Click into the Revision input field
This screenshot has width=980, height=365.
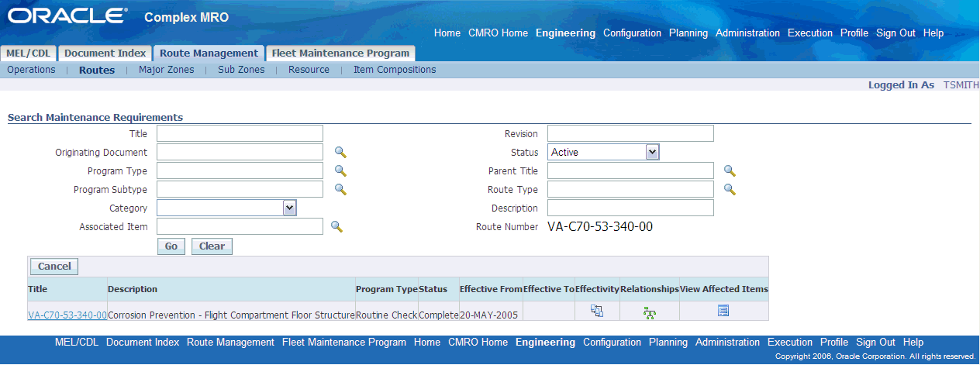pyautogui.click(x=630, y=133)
